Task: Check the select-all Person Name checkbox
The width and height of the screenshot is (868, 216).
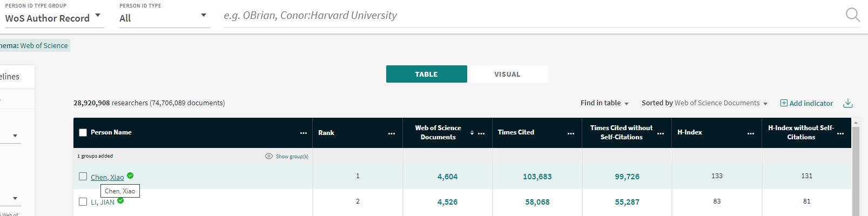Action: coord(83,132)
